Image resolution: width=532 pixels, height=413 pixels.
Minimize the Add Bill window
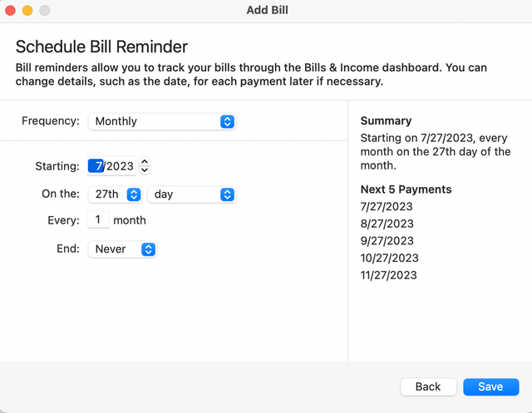click(27, 10)
